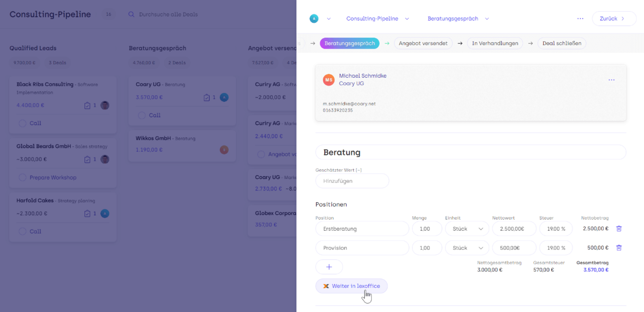
Task: Delete the Provision position row
Action: pyautogui.click(x=619, y=248)
